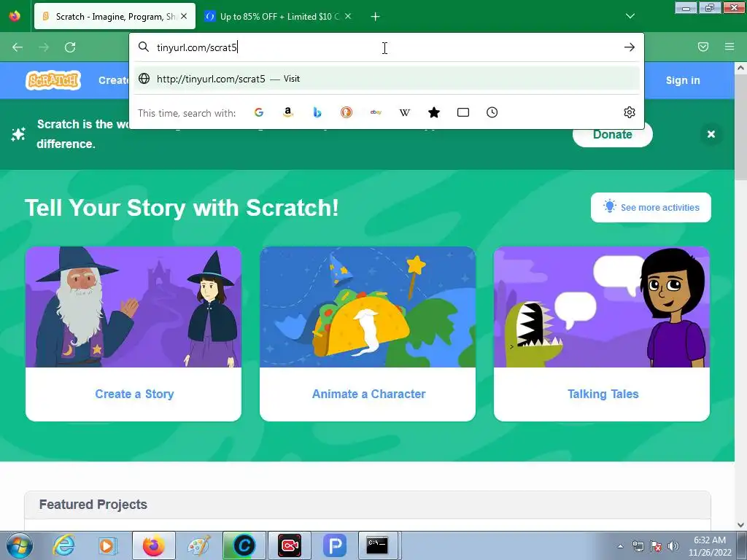Viewport: 747px width, 560px height.
Task: Open search settings gear icon
Action: (x=630, y=112)
